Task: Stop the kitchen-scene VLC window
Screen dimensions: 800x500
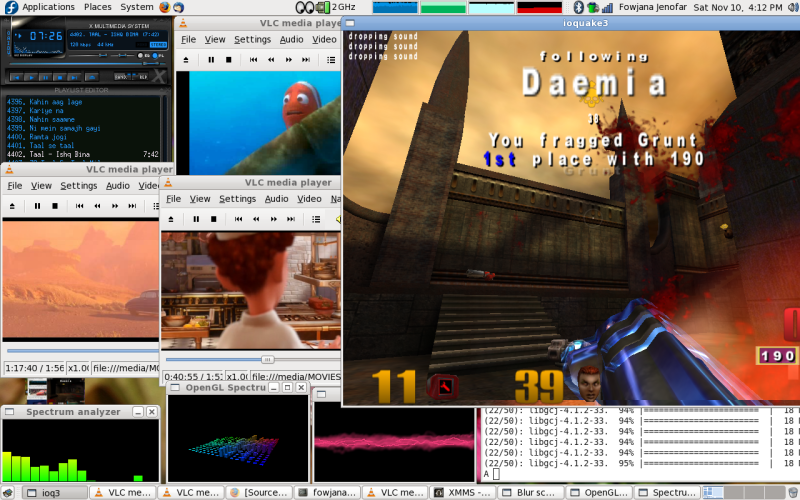Action: (x=214, y=219)
